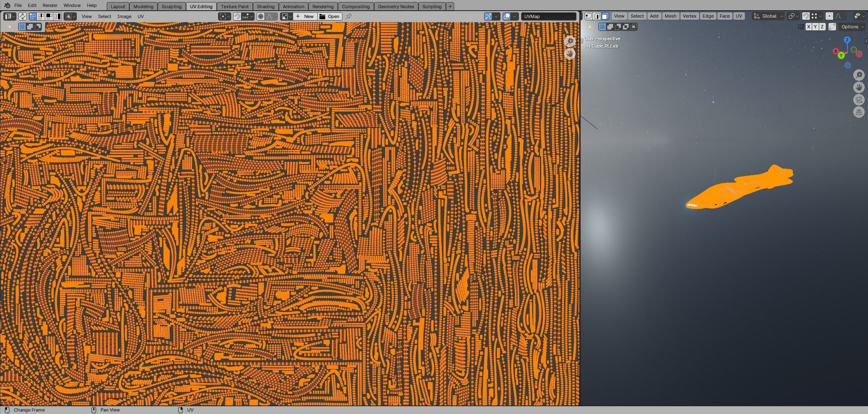Switch perspective/orthographic grid gizmo
Screen dimensions: 868x414
pos(859,112)
